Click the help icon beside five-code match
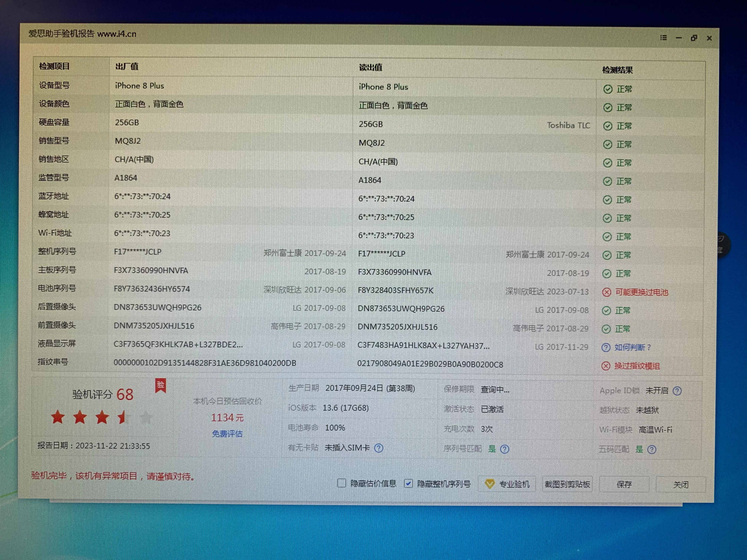This screenshot has height=560, width=747. (x=652, y=450)
